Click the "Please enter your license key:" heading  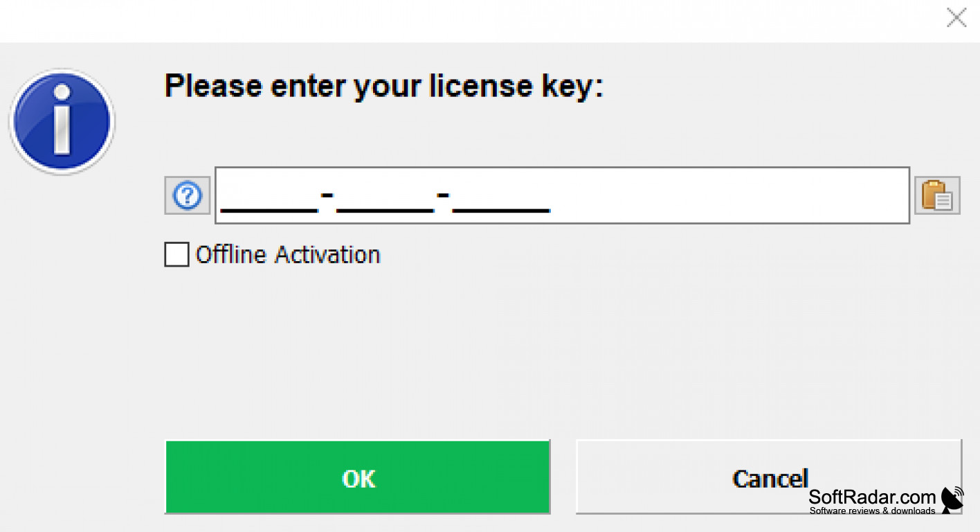pyautogui.click(x=384, y=86)
